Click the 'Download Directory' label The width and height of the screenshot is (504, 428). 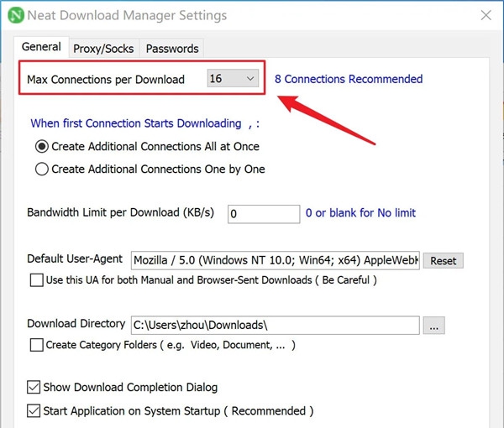[76, 324]
